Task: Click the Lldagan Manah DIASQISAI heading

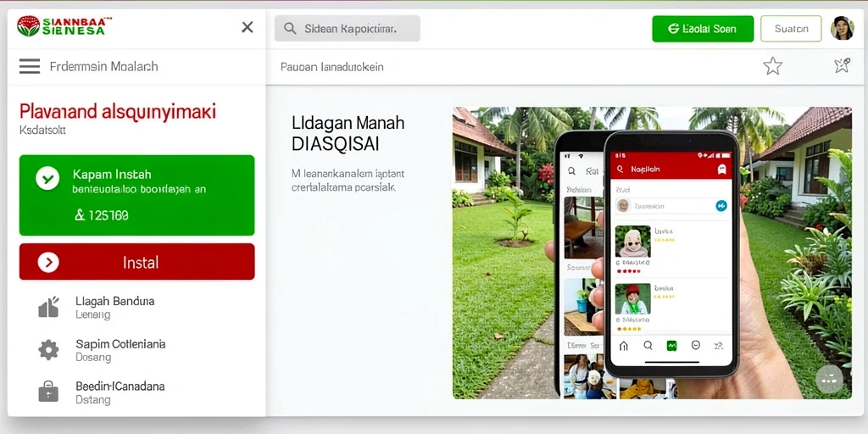Action: coord(348,133)
